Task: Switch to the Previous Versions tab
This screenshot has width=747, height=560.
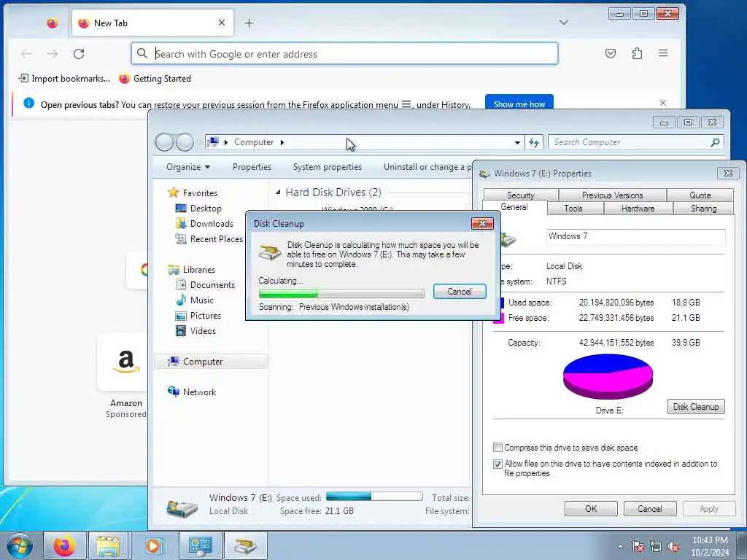Action: tap(612, 195)
